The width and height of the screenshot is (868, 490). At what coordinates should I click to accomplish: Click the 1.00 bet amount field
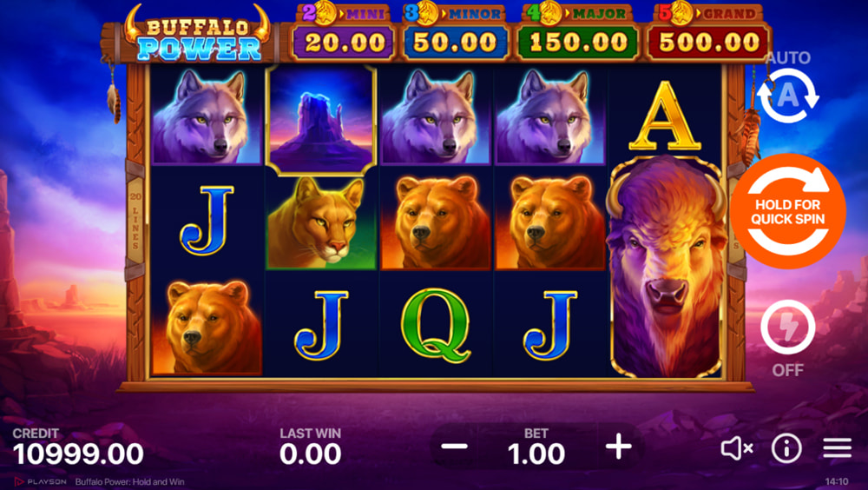click(x=536, y=454)
